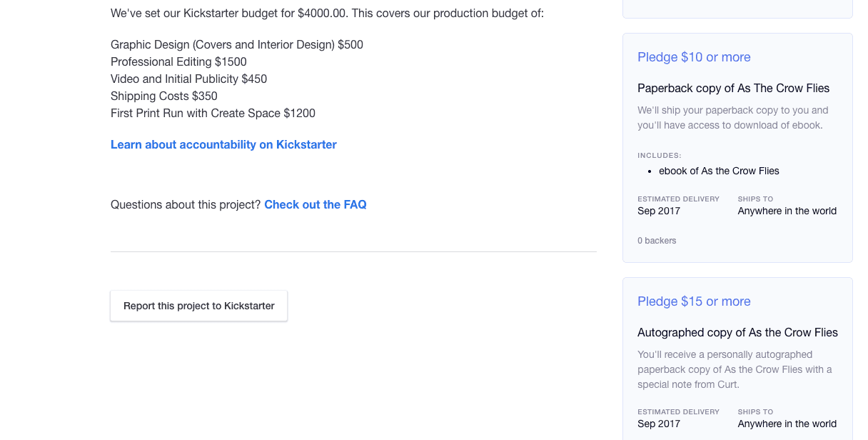Select the 'Pledge $10 or more' reward
868x440 pixels.
[694, 57]
